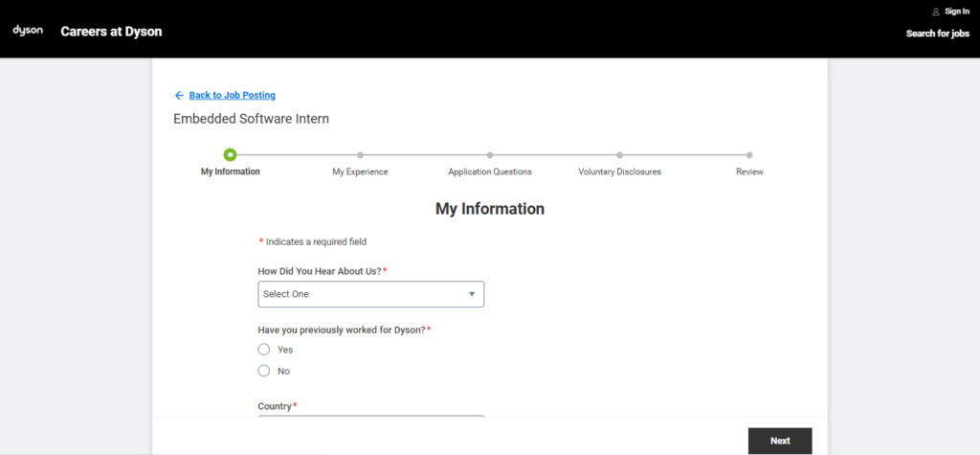Jump to Review step
Screen dimensions: 980x455
click(749, 171)
